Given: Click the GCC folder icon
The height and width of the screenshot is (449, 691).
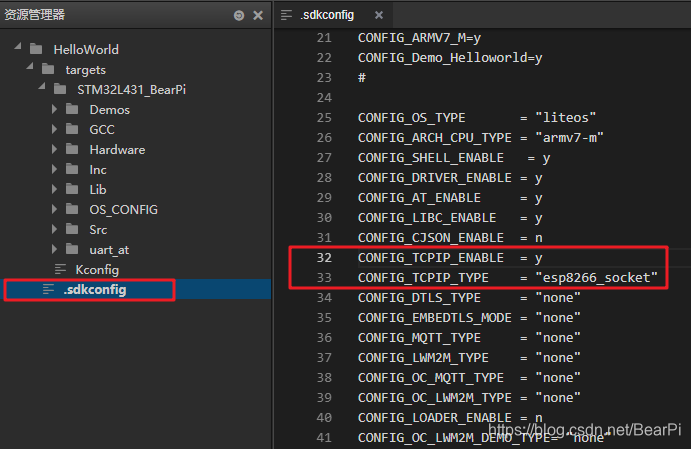Looking at the screenshot, I should pyautogui.click(x=72, y=129).
